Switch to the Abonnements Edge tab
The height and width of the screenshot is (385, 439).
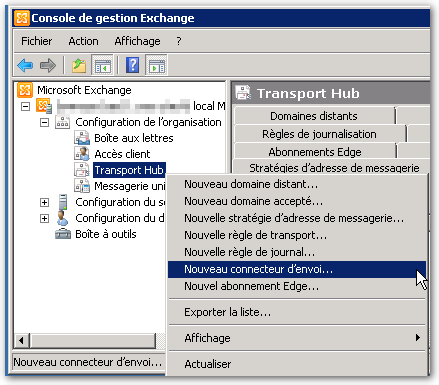(x=315, y=152)
